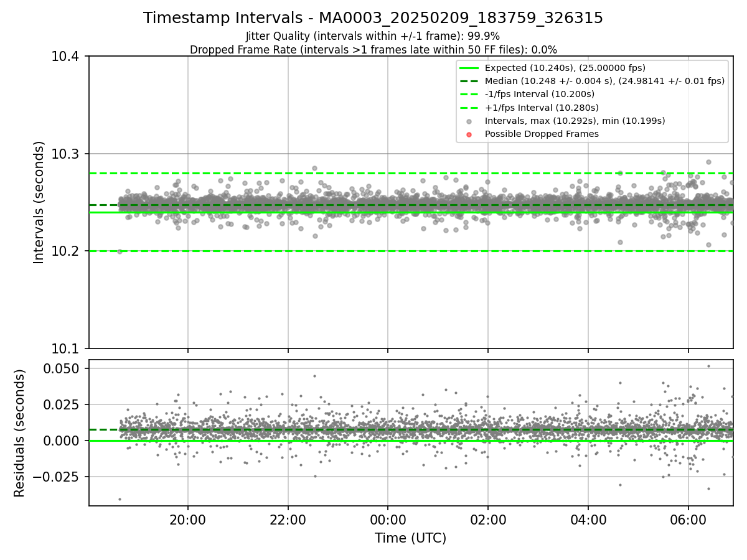Click the highest residual point above 0.050

pos(708,366)
